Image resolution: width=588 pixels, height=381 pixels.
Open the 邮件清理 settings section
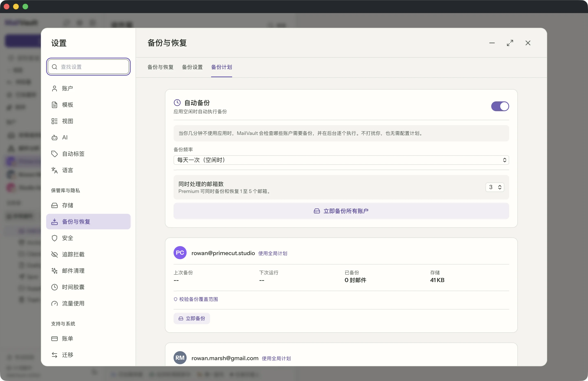88,271
